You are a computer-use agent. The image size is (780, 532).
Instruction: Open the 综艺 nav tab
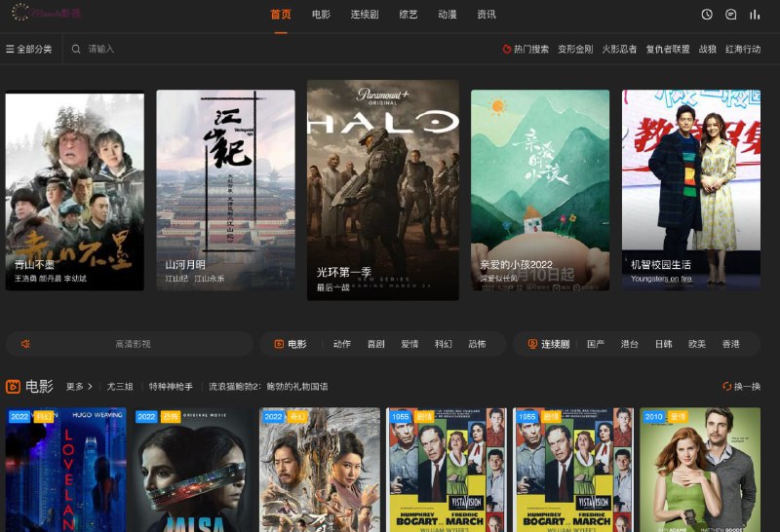[409, 15]
